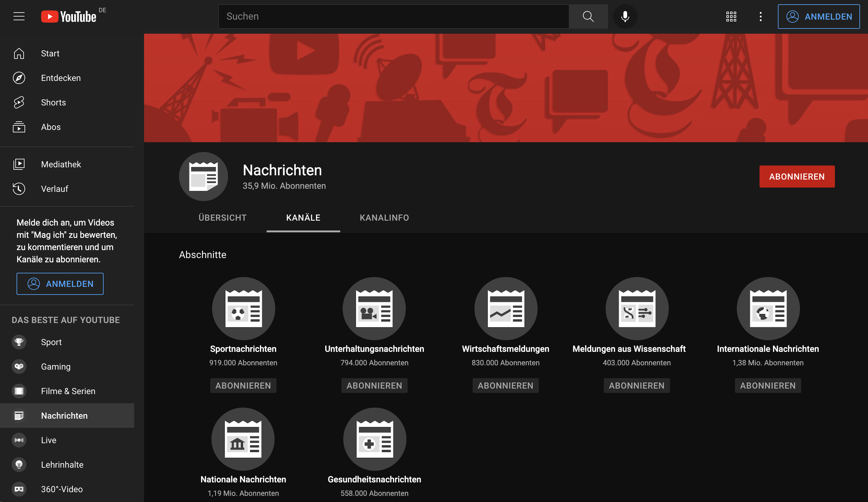
Task: Switch to the ÜBERSICHT tab
Action: (223, 218)
